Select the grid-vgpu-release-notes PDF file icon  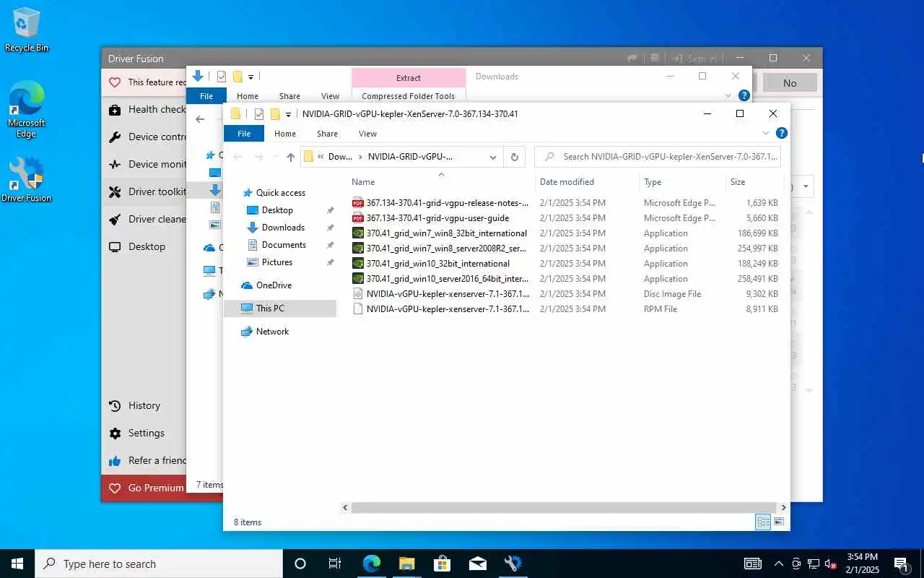click(x=357, y=203)
